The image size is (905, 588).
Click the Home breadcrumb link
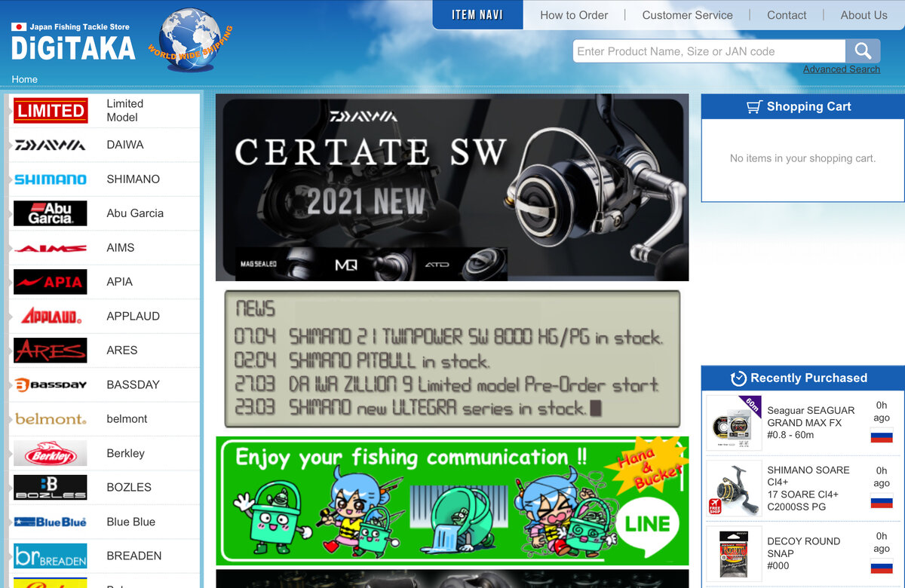(24, 79)
